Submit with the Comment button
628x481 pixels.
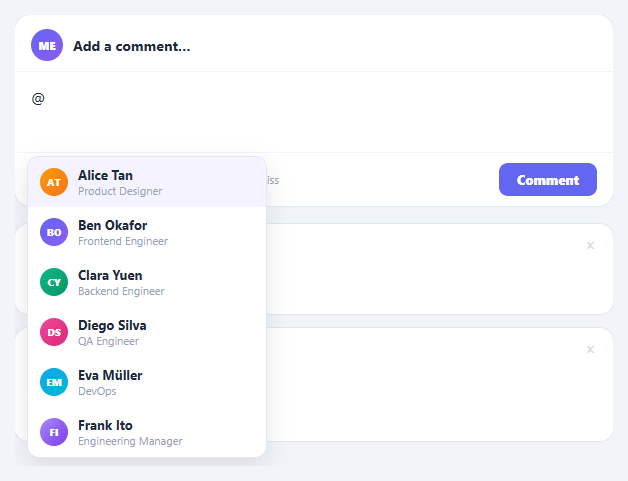(x=547, y=179)
